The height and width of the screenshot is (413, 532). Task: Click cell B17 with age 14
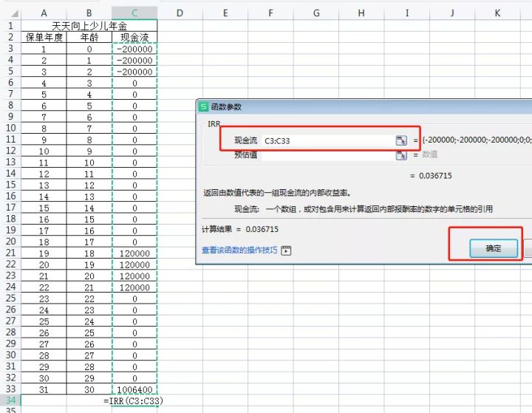point(89,208)
